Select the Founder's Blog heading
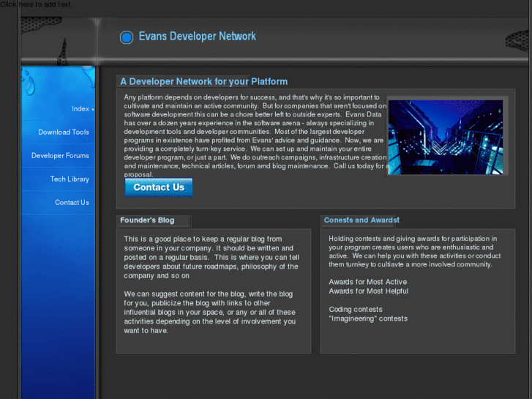532x399 pixels. click(x=147, y=220)
